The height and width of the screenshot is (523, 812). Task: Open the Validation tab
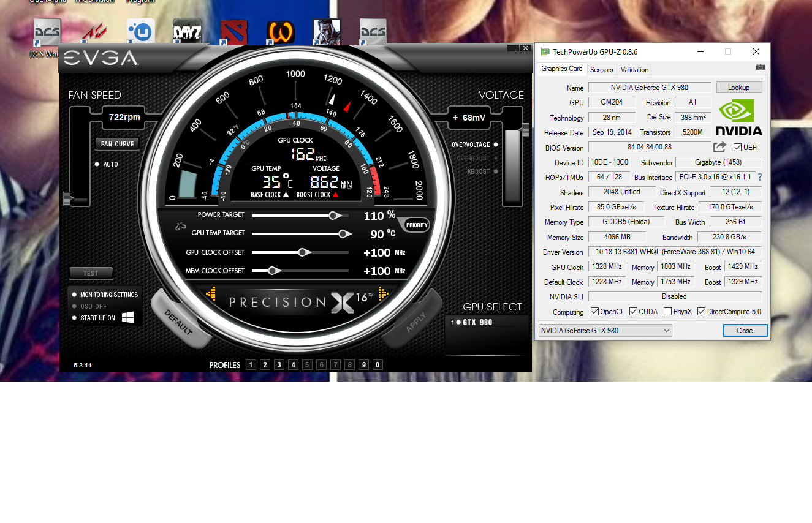tap(634, 70)
